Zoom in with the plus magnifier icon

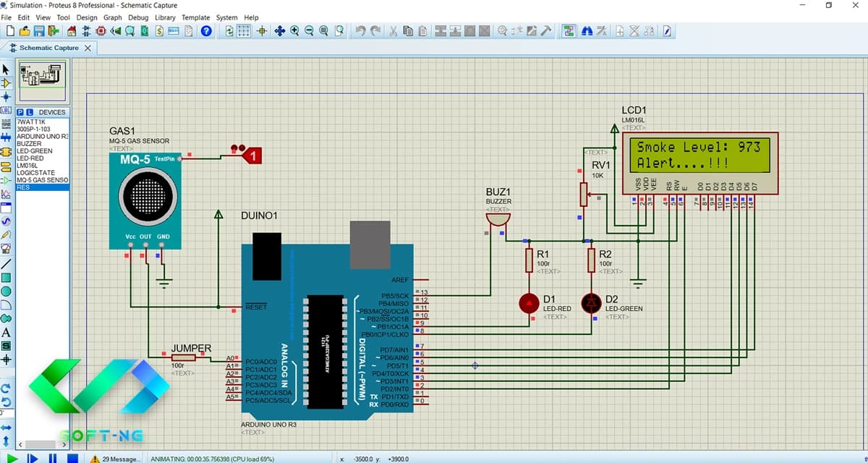click(294, 31)
